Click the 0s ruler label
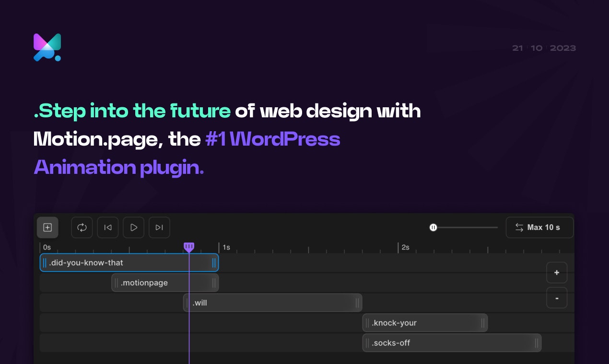The height and width of the screenshot is (364, 609). pos(47,247)
